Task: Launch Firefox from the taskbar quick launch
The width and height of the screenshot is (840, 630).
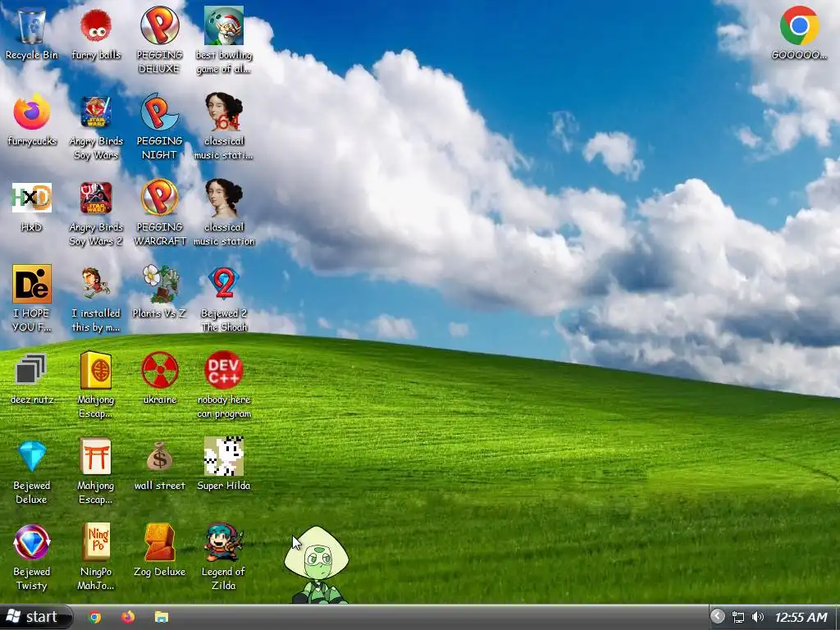Action: pos(128,617)
